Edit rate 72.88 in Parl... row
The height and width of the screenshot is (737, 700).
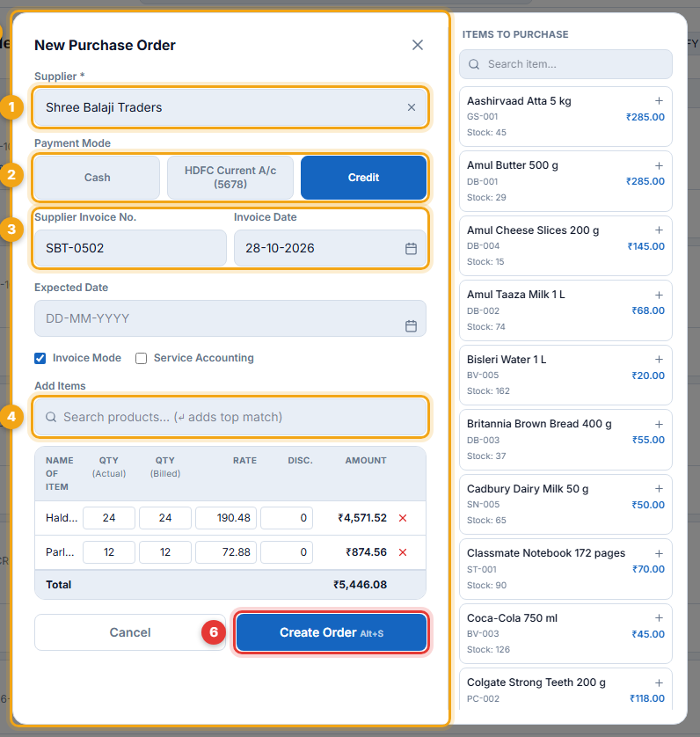[226, 552]
